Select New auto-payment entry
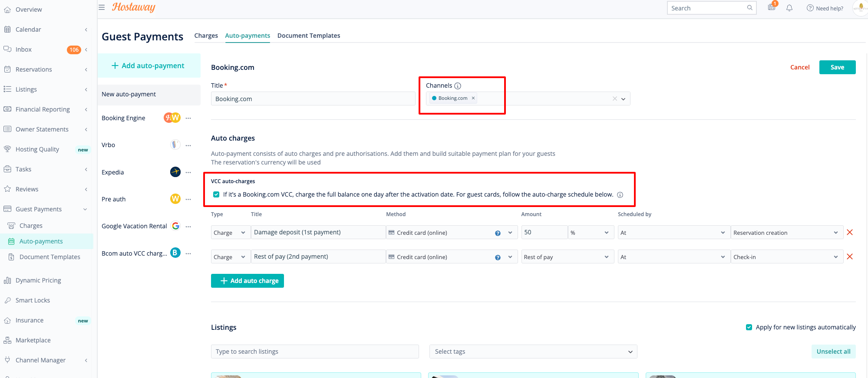 point(149,95)
